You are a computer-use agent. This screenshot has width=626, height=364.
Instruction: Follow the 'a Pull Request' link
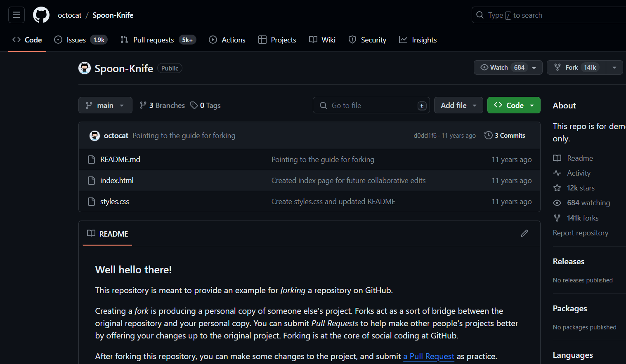pyautogui.click(x=429, y=356)
